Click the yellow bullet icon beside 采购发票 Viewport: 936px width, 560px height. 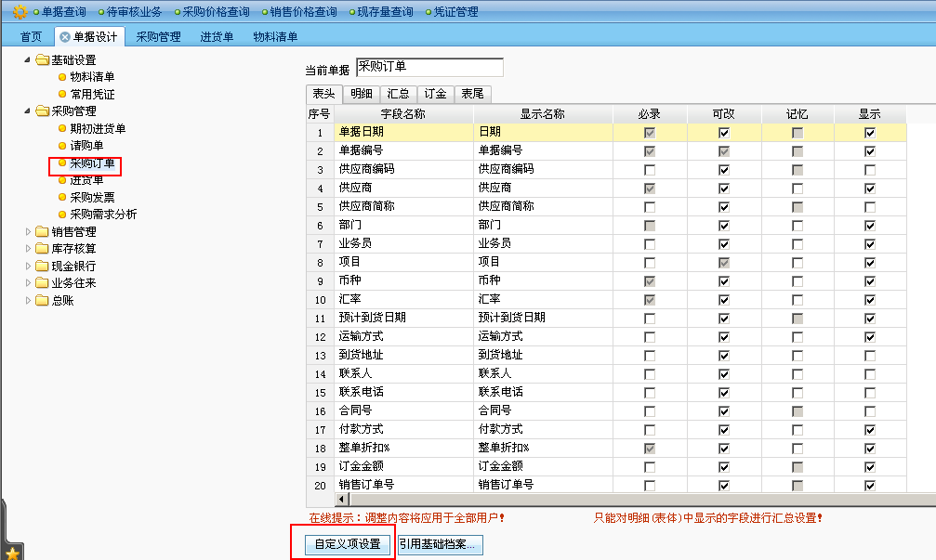click(62, 197)
